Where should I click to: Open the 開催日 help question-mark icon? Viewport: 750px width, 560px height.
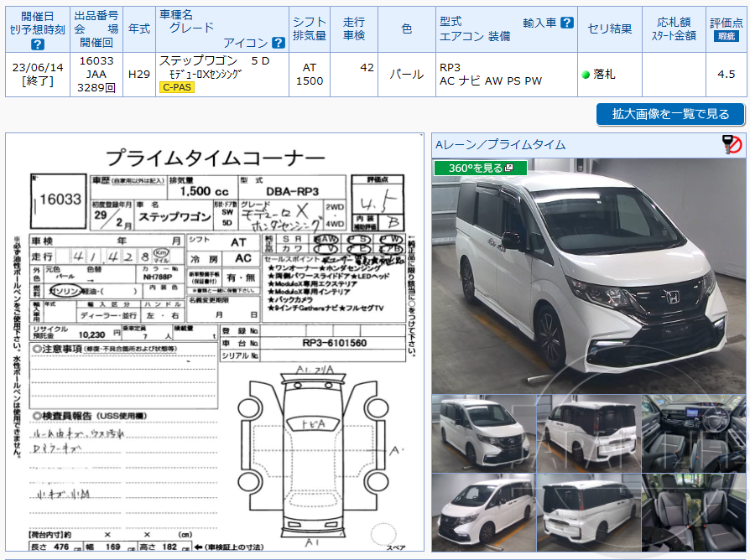click(36, 42)
